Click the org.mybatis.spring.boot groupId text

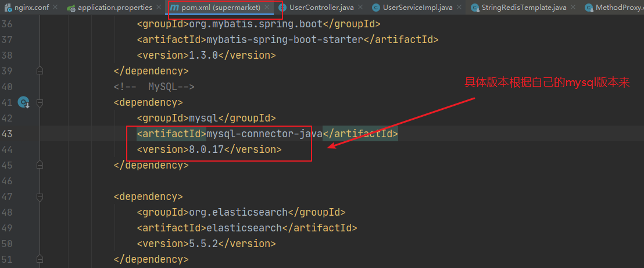256,24
